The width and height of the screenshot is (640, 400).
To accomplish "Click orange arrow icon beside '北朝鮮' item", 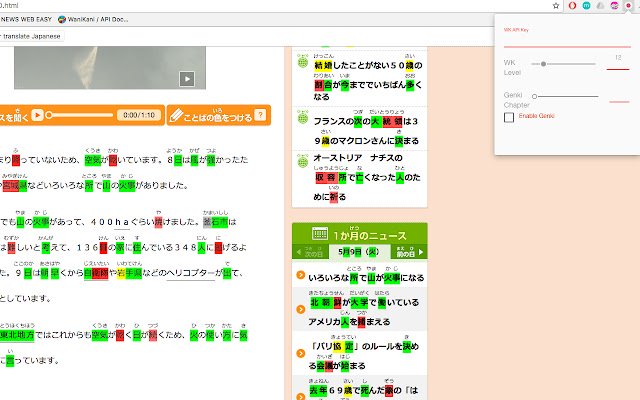I will point(301,309).
